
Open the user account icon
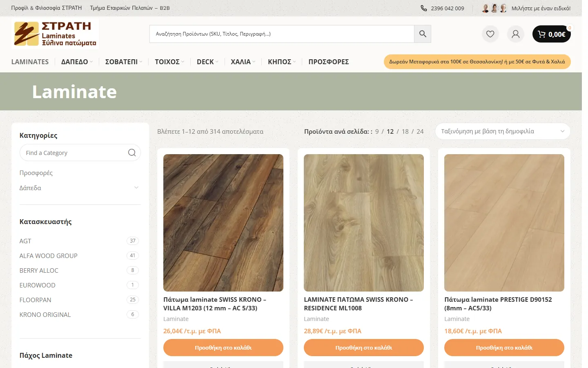(x=516, y=34)
